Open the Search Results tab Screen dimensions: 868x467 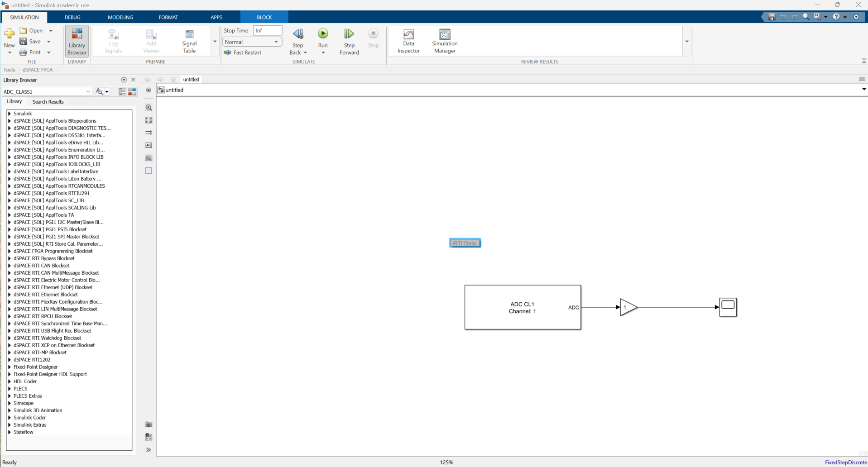(48, 102)
